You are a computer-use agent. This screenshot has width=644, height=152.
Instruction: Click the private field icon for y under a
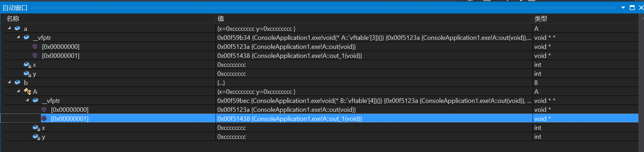pyautogui.click(x=27, y=74)
